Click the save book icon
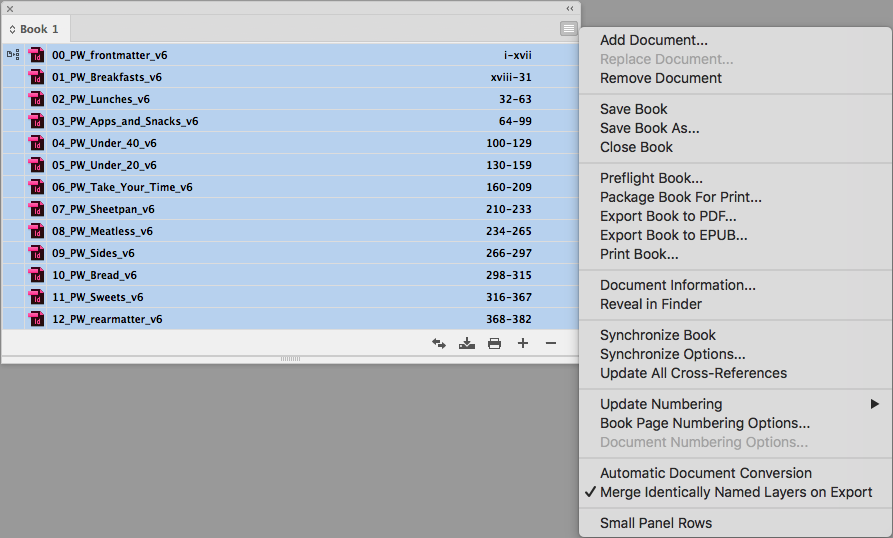Image resolution: width=893 pixels, height=538 pixels. pos(467,343)
